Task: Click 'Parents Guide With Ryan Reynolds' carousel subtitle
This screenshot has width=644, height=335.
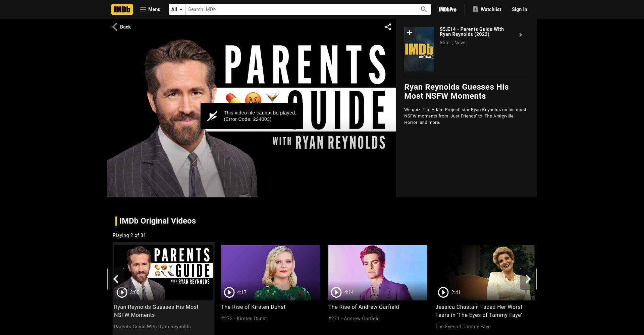Action: [152, 327]
